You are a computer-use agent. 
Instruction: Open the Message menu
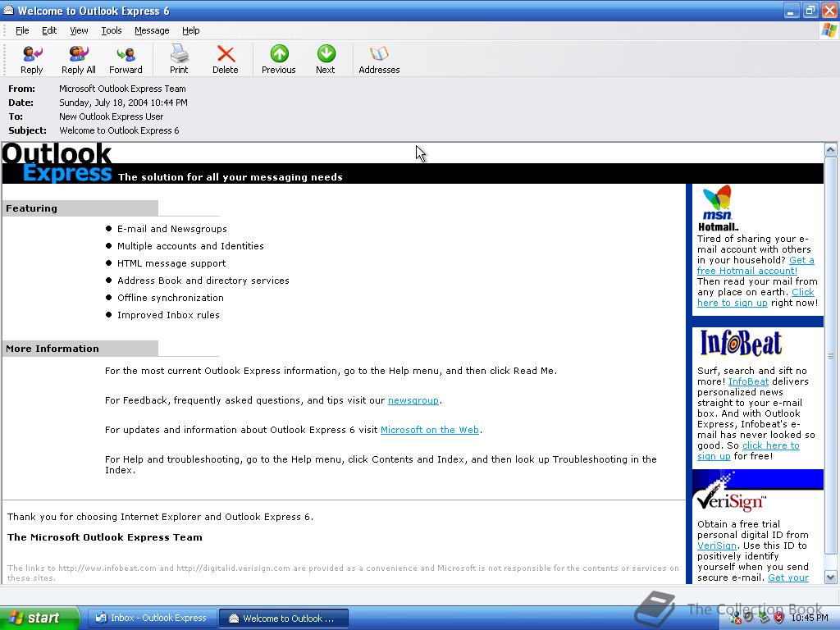pos(152,30)
